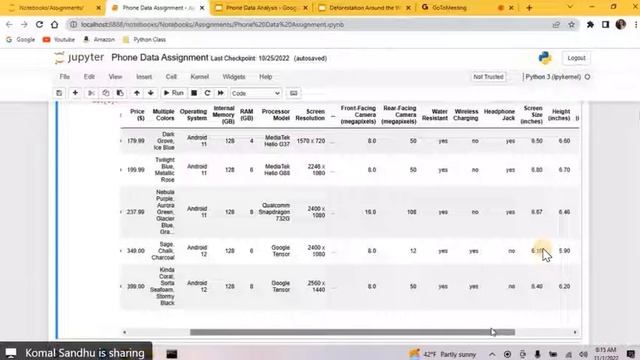Click the Wireless Charging column header
The width and height of the screenshot is (640, 360).
click(466, 115)
